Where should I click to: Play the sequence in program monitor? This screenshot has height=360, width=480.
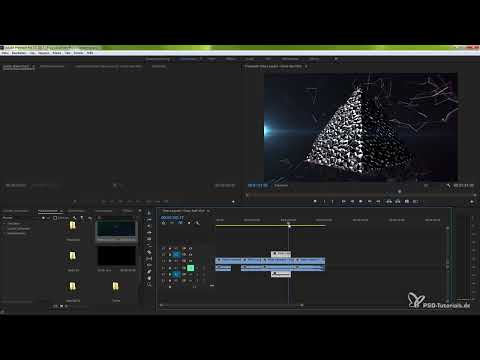point(361,202)
